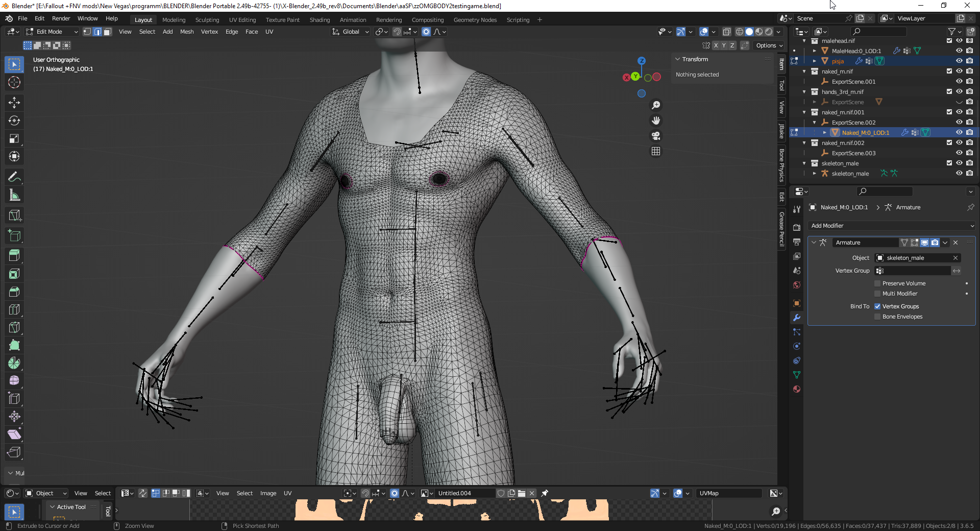Hide MaleHead:0_LOD:1 in viewport

pos(959,51)
